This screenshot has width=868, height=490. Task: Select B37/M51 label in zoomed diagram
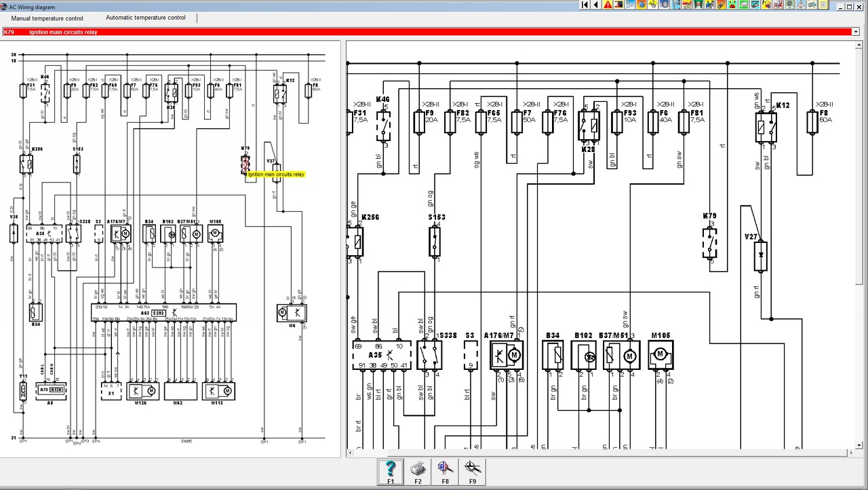(x=614, y=336)
